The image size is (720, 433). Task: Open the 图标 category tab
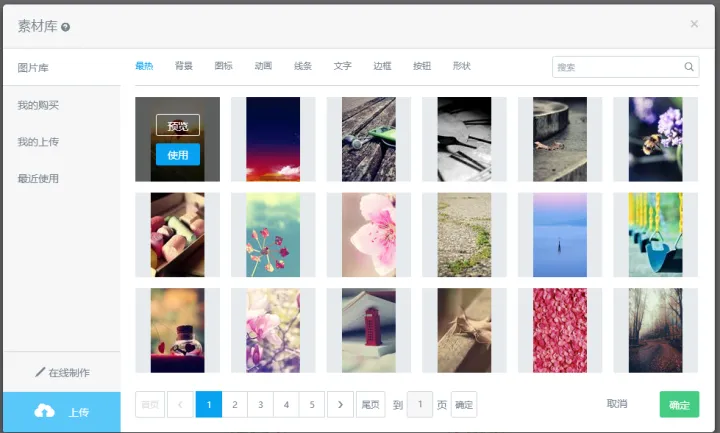(x=223, y=66)
